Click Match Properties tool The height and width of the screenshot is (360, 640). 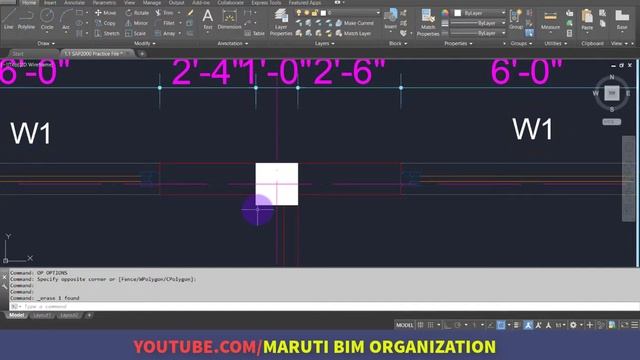click(428, 22)
